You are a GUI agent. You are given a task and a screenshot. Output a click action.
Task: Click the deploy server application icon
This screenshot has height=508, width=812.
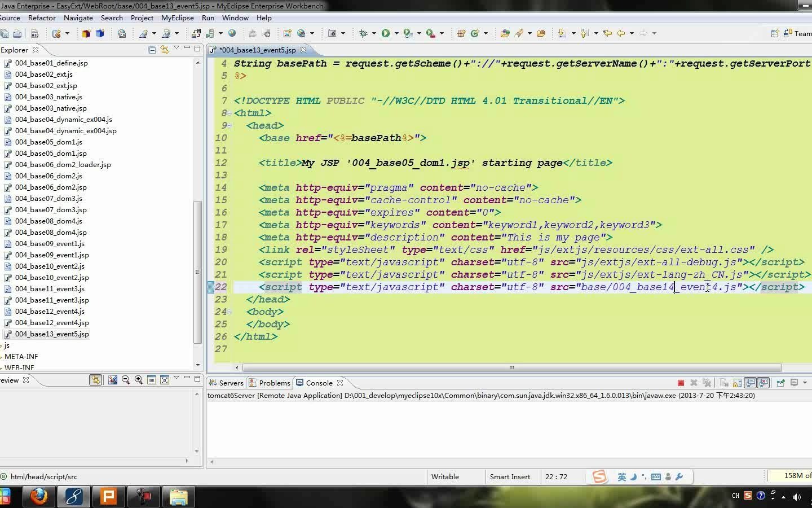click(x=196, y=33)
